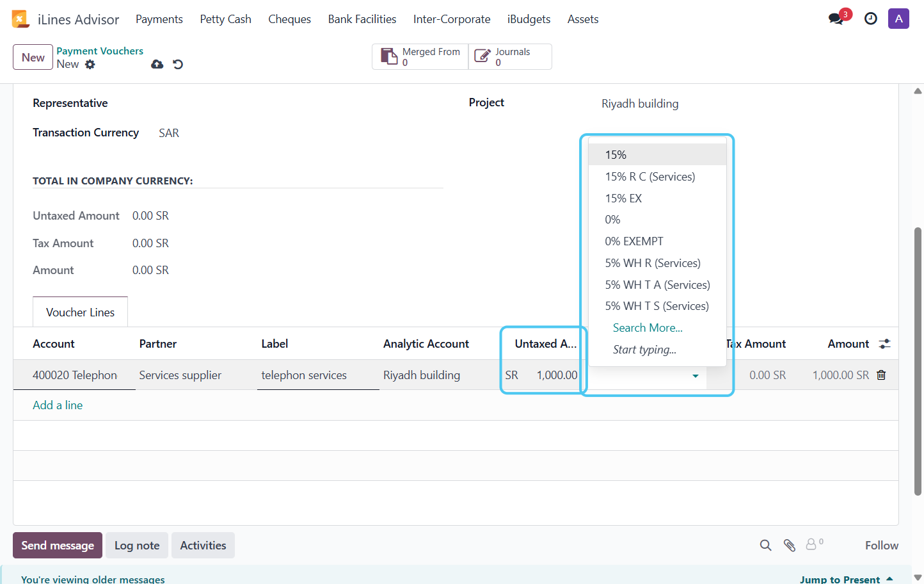Click Add a line link
The image size is (924, 584).
click(x=58, y=405)
